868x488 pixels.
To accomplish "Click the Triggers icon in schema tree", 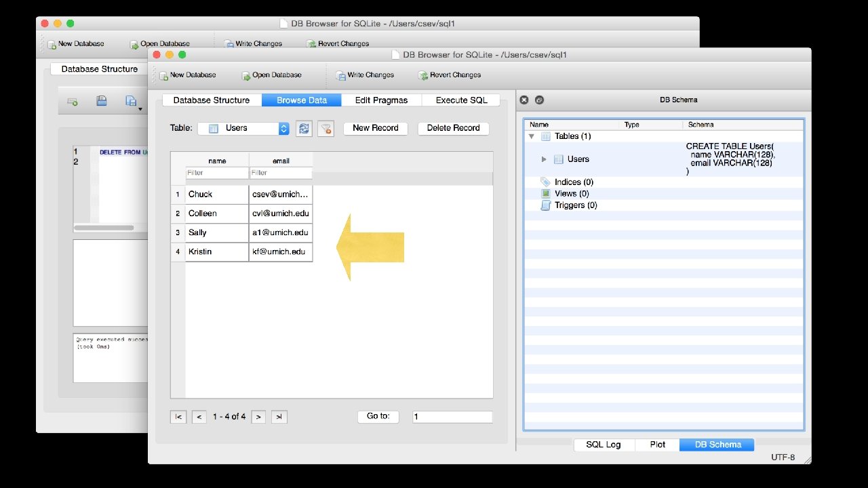I will (545, 205).
